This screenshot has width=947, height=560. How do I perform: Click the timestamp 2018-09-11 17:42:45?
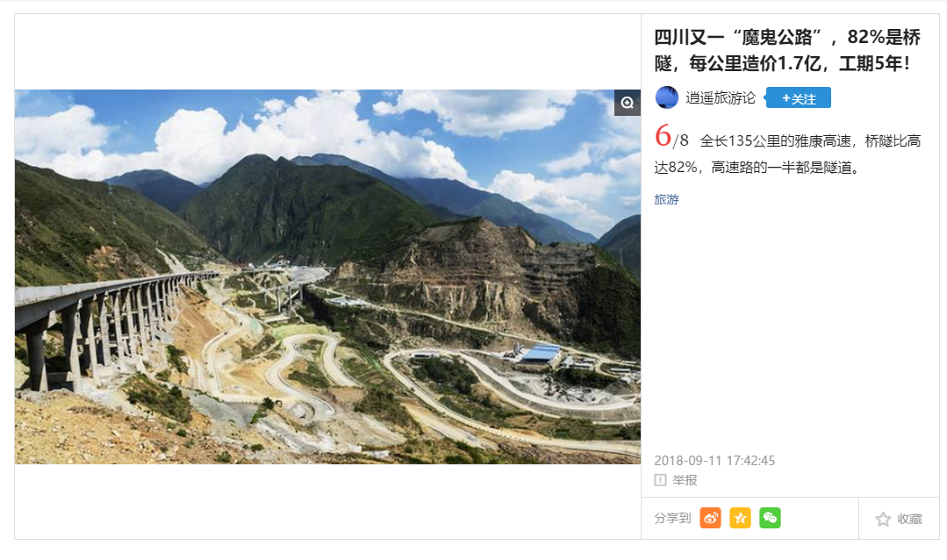click(714, 460)
